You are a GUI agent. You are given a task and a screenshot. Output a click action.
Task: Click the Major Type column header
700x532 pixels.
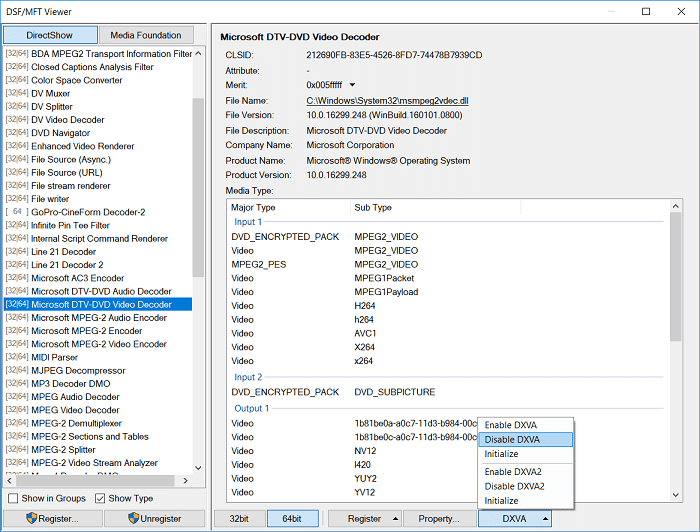pos(289,208)
